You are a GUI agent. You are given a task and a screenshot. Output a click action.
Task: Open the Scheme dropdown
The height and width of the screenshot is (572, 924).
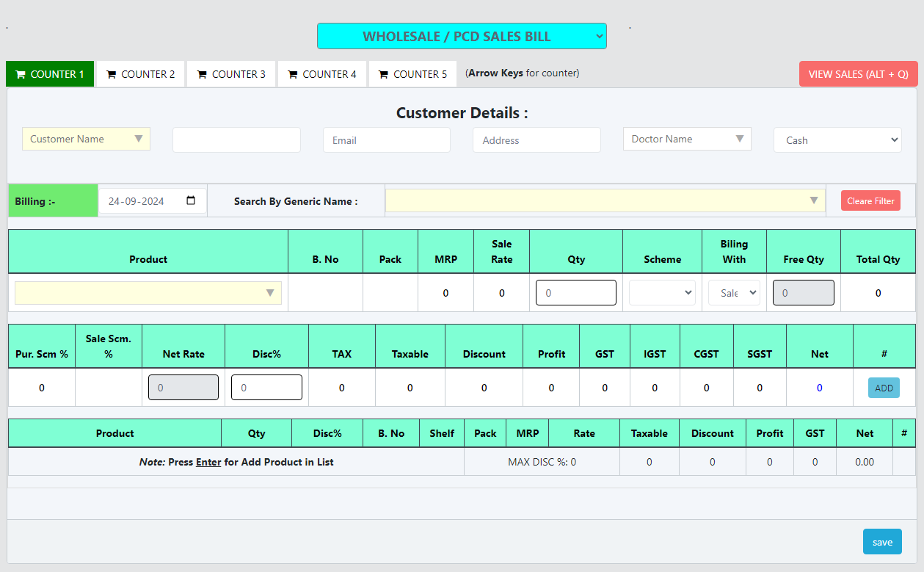(662, 292)
